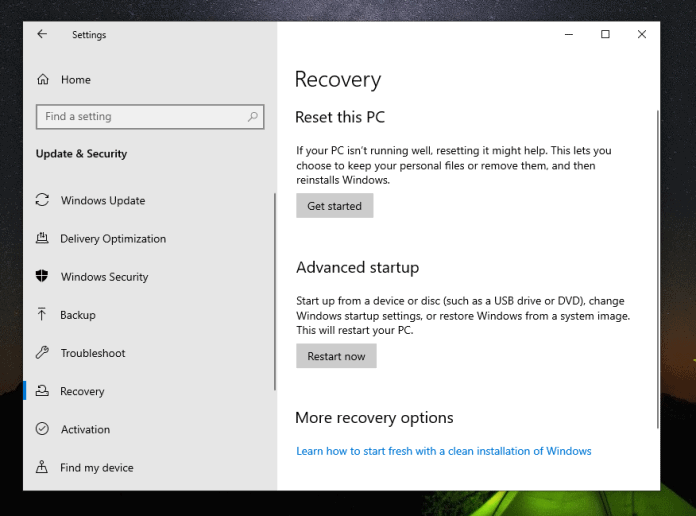Click the Delivery Optimization icon

point(42,239)
